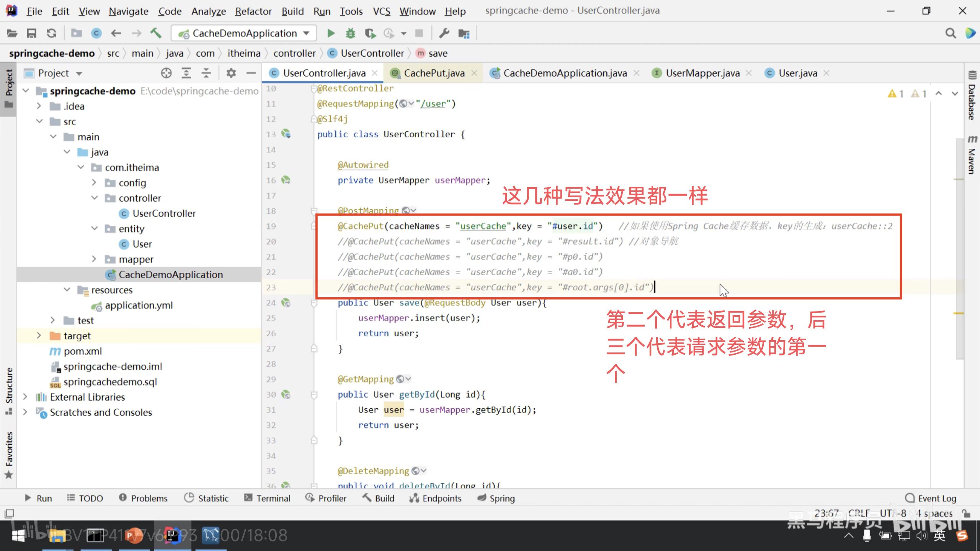
Task: Click the Collapse All icon in the Project panel
Action: (206, 73)
